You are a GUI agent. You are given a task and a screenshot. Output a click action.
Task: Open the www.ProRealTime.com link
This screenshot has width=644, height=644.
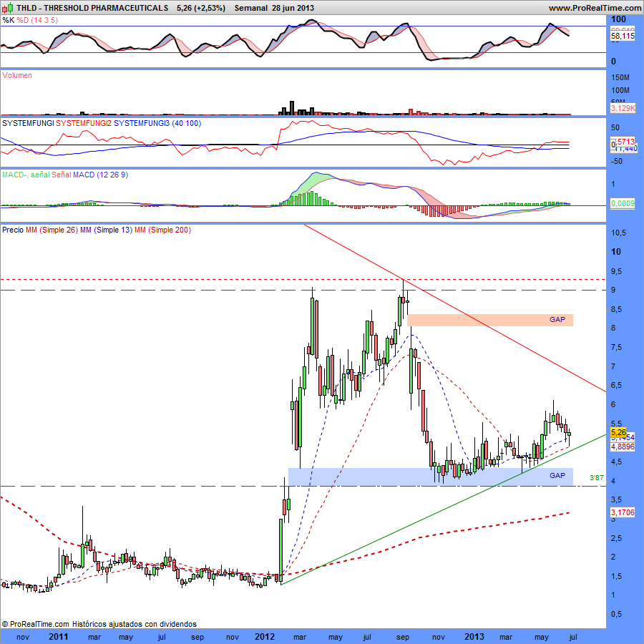coord(595,8)
